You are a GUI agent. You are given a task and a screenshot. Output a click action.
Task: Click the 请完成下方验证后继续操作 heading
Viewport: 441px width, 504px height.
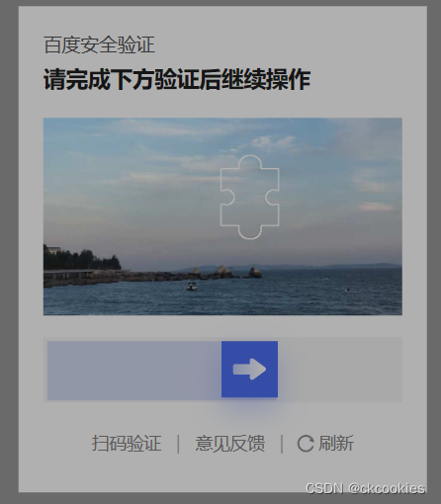coord(177,79)
